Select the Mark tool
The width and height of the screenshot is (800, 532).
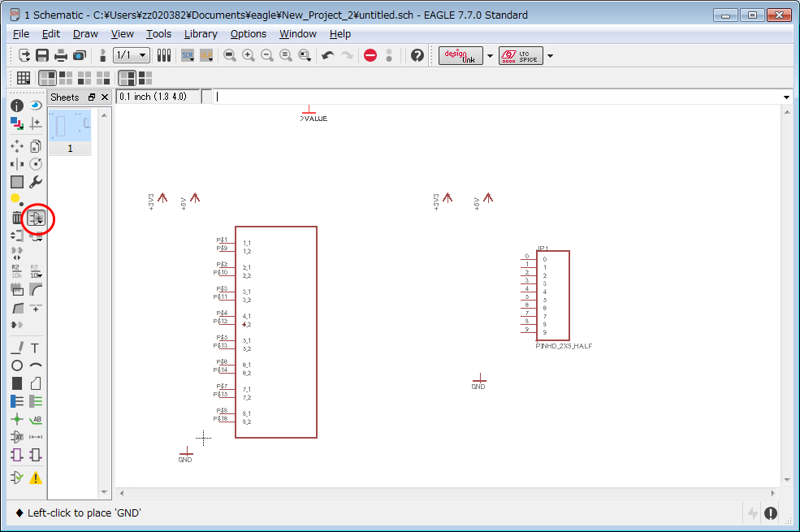tap(35, 123)
